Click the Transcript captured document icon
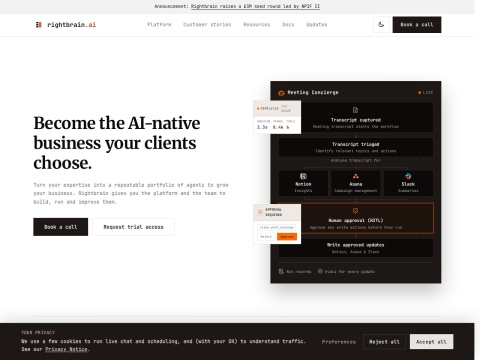480x360 pixels. (355, 110)
